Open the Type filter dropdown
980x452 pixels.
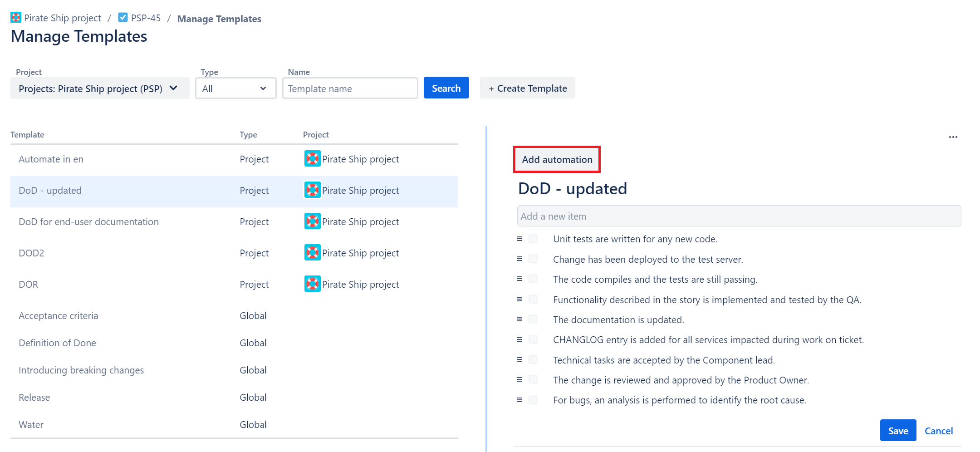point(235,88)
